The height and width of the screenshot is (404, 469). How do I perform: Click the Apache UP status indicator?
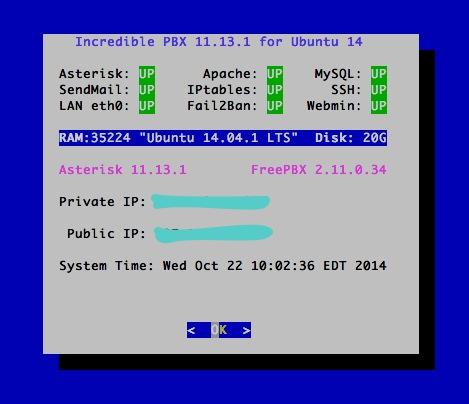click(x=275, y=74)
